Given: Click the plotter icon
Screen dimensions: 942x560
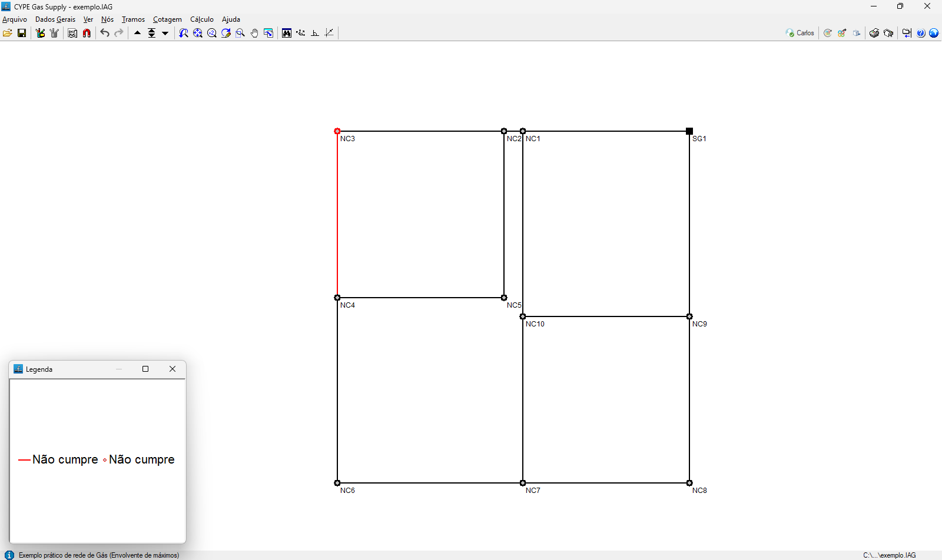Looking at the screenshot, I should pyautogui.click(x=888, y=33).
